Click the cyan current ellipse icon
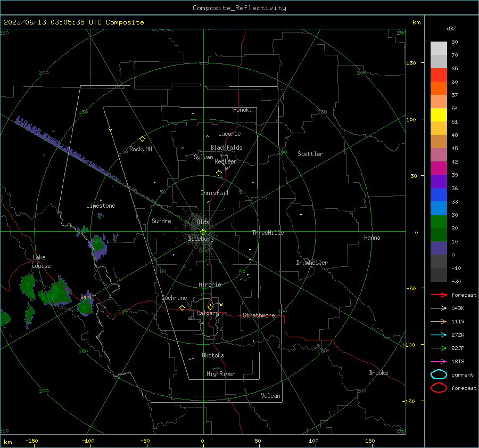This screenshot has width=479, height=448. (x=439, y=374)
